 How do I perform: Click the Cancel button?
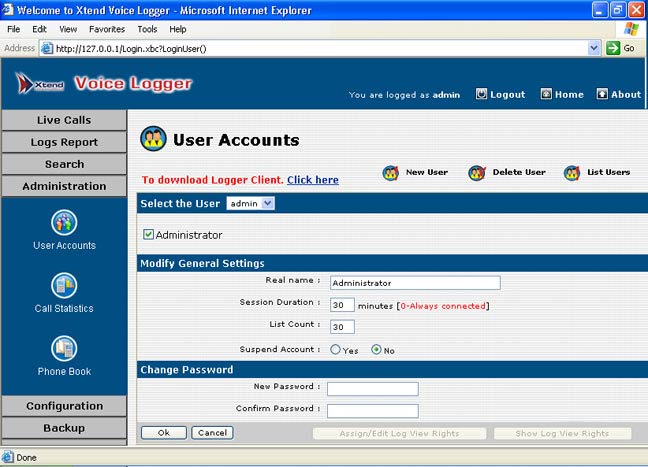tap(212, 433)
